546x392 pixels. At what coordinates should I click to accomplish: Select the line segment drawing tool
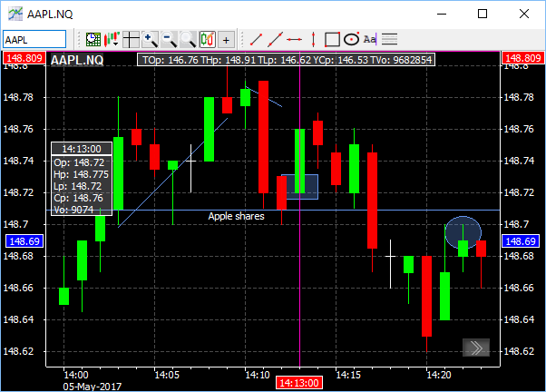(x=256, y=39)
